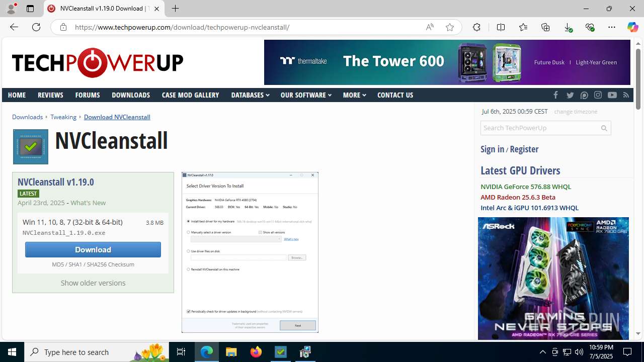This screenshot has height=362, width=644.
Task: Open MD5 / SHA1 / SHA256 Checksum link
Action: [93, 264]
